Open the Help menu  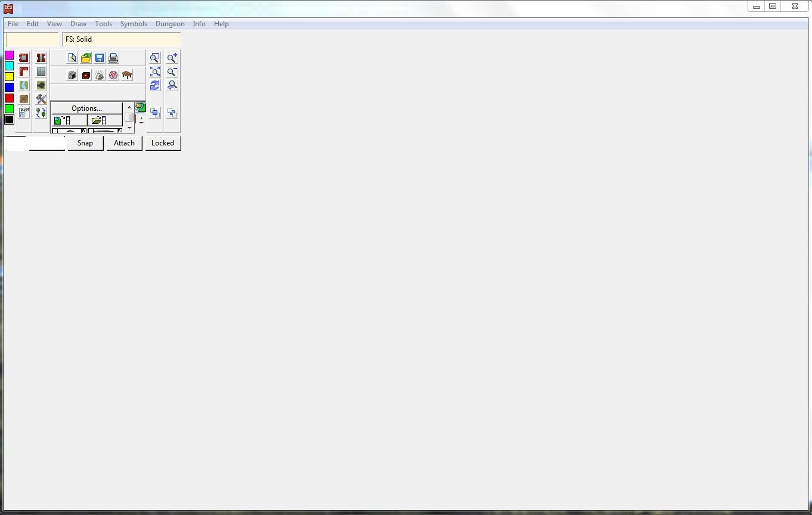click(x=221, y=24)
